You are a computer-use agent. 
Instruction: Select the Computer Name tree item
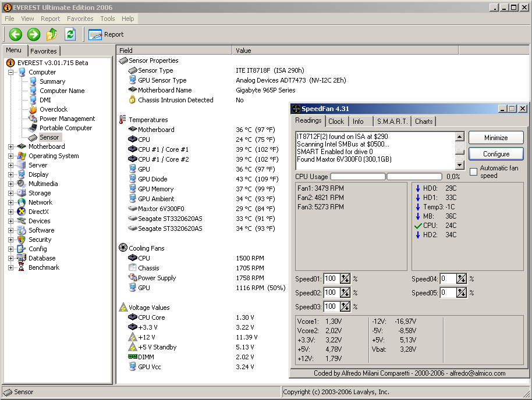click(x=62, y=91)
